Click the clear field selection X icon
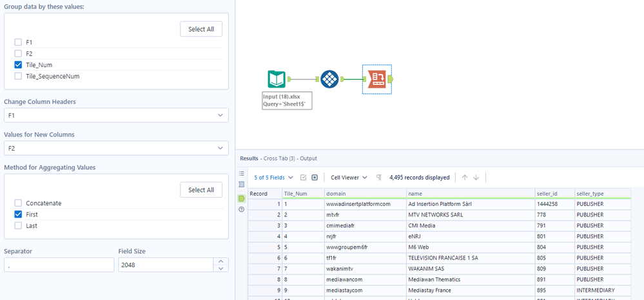The width and height of the screenshot is (644, 300). 315,178
